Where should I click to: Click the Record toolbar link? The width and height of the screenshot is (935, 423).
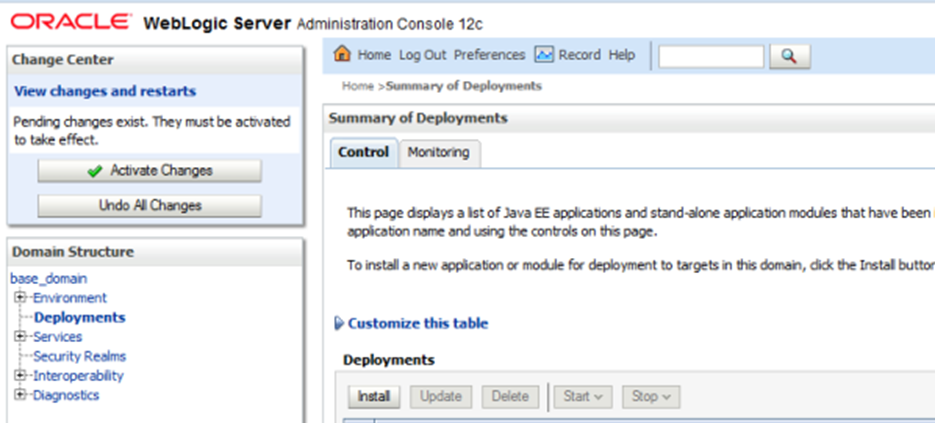pos(579,55)
